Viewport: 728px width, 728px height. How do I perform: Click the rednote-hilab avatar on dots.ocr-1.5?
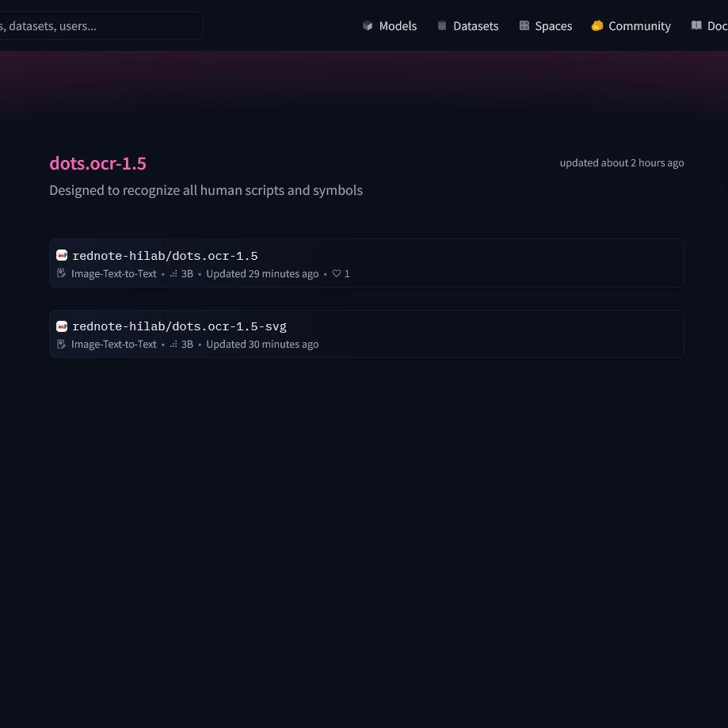click(62, 255)
